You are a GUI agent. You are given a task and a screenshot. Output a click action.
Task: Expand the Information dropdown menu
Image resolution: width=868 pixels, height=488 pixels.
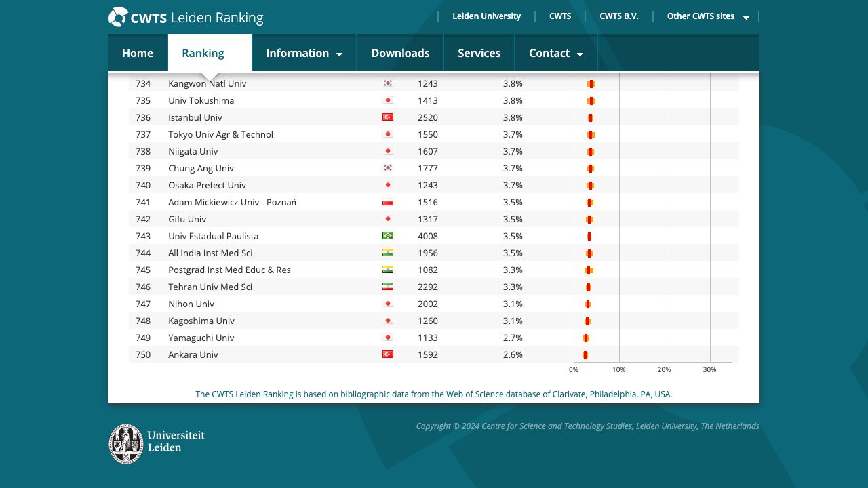304,53
